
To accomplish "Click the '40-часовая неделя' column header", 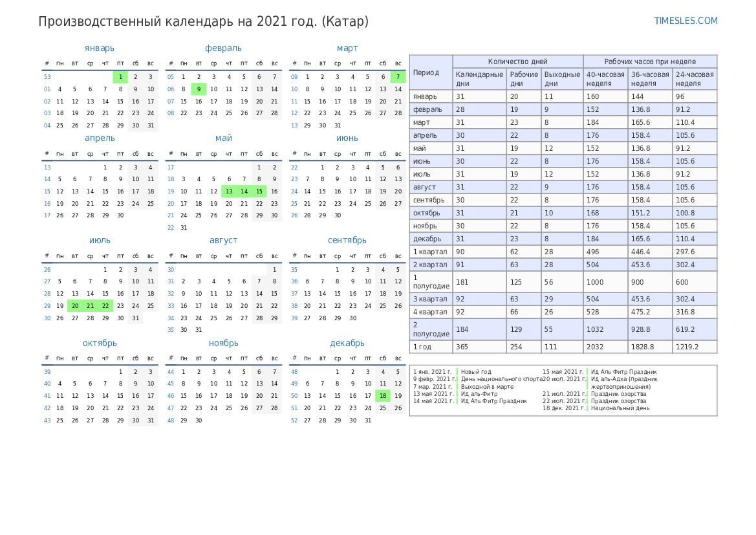I will pos(605,79).
